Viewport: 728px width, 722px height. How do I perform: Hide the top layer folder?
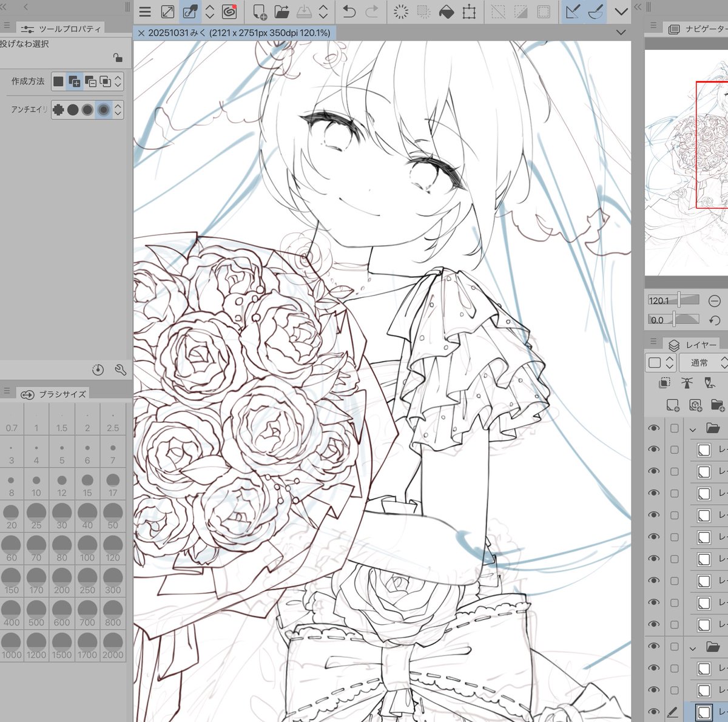coord(653,428)
